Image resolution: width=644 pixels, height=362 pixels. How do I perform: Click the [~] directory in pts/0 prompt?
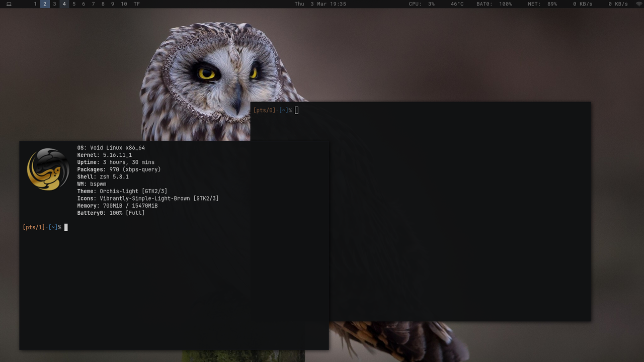[x=284, y=110]
